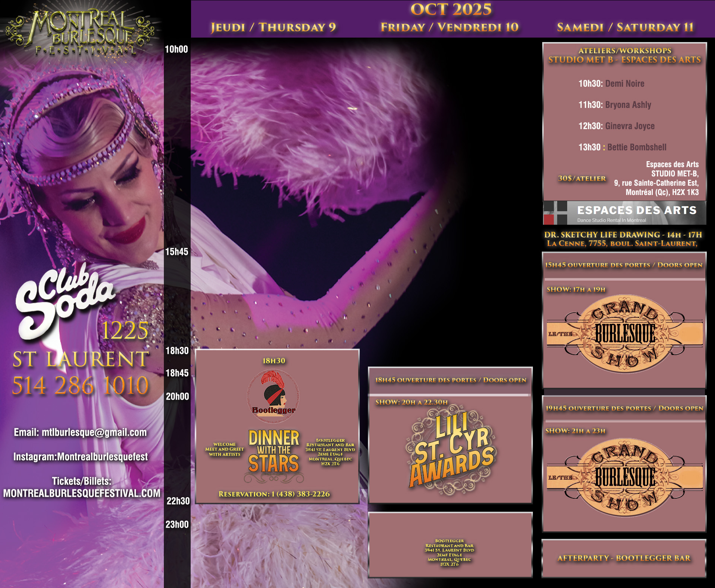Viewport: 715px width, 588px height.
Task: Click the Tickets/Billets: label
Action: 82,481
